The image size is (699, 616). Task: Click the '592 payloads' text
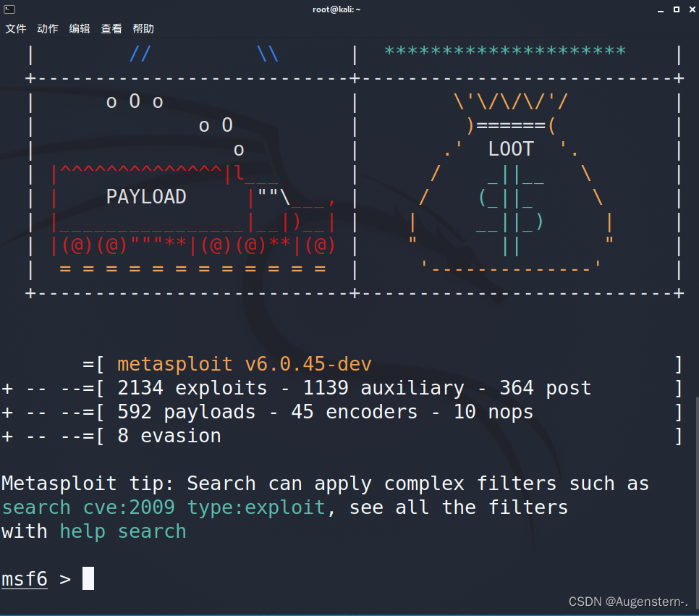pos(187,412)
